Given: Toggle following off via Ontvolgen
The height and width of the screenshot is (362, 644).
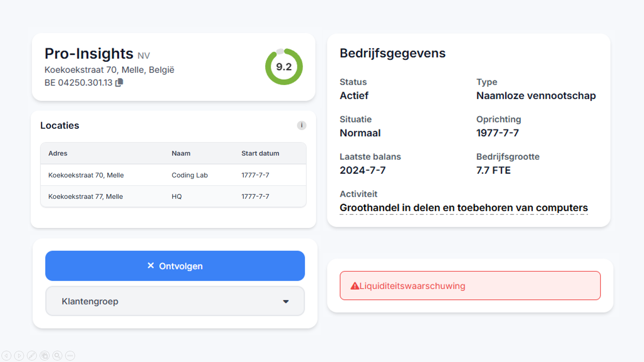Looking at the screenshot, I should pyautogui.click(x=175, y=266).
